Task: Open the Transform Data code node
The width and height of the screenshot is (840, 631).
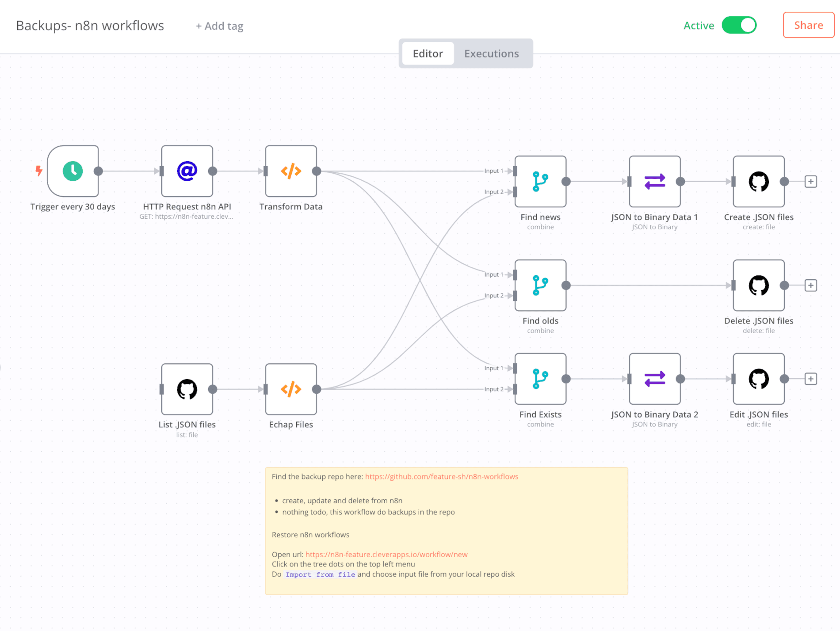Action: click(291, 171)
